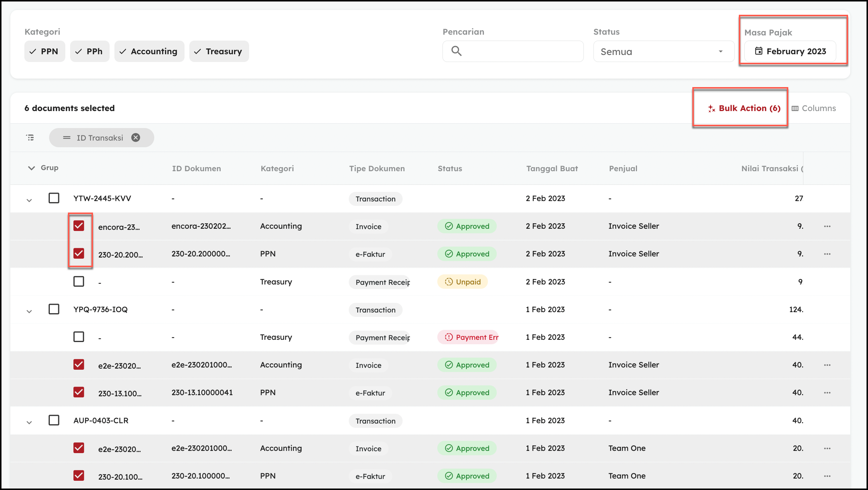Open the Columns chooser
The width and height of the screenshot is (868, 490).
(x=813, y=108)
